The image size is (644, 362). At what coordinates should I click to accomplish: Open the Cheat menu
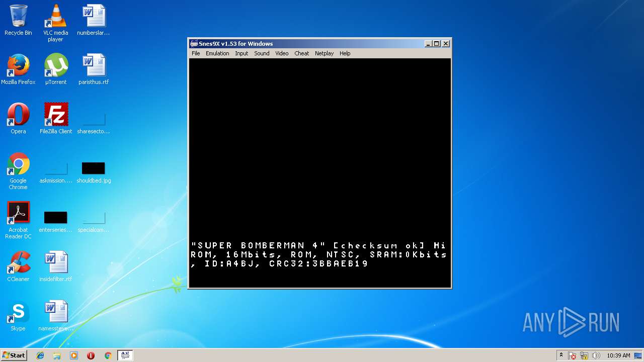coord(302,53)
